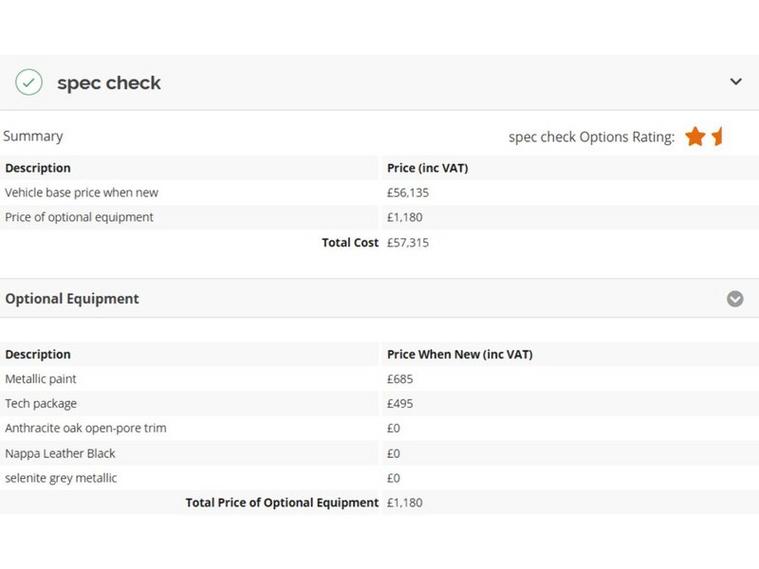This screenshot has width=759, height=569.
Task: Click the half orange rating star
Action: (x=717, y=137)
